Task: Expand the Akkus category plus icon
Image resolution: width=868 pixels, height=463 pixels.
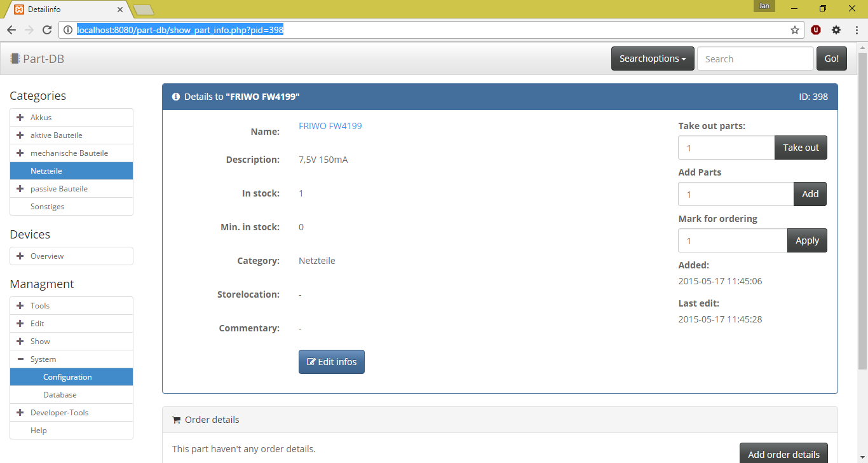Action: (20, 118)
